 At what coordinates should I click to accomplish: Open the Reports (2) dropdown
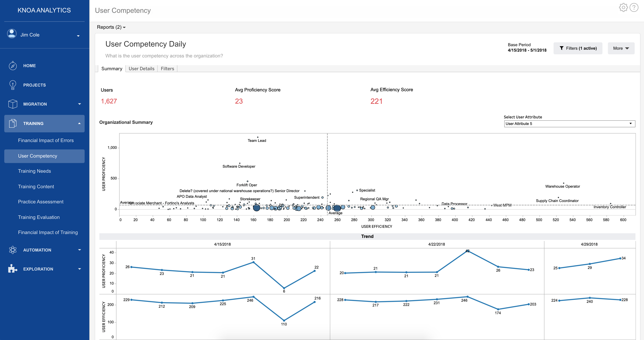click(111, 27)
